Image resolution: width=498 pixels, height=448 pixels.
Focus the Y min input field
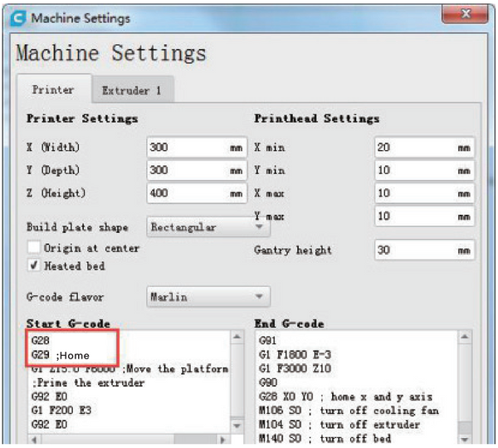[423, 170]
